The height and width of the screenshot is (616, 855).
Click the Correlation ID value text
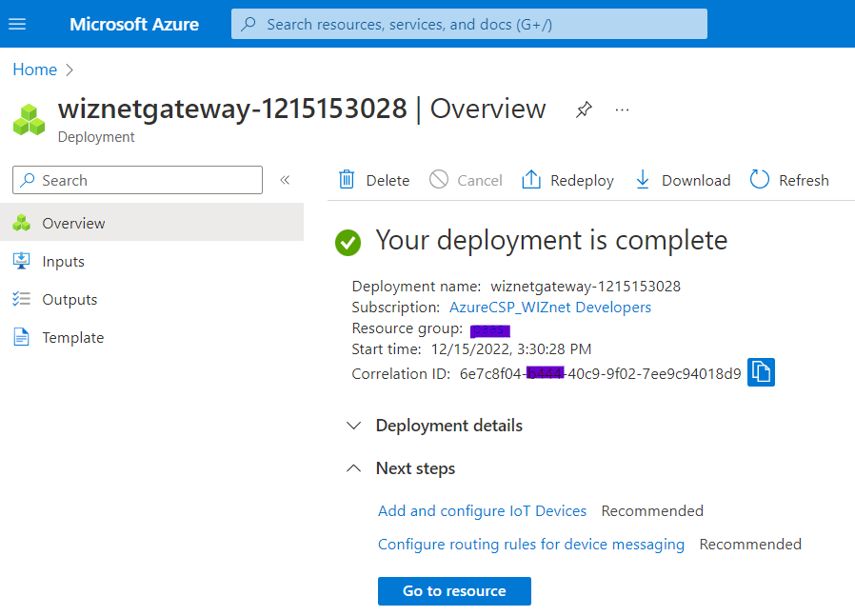601,373
